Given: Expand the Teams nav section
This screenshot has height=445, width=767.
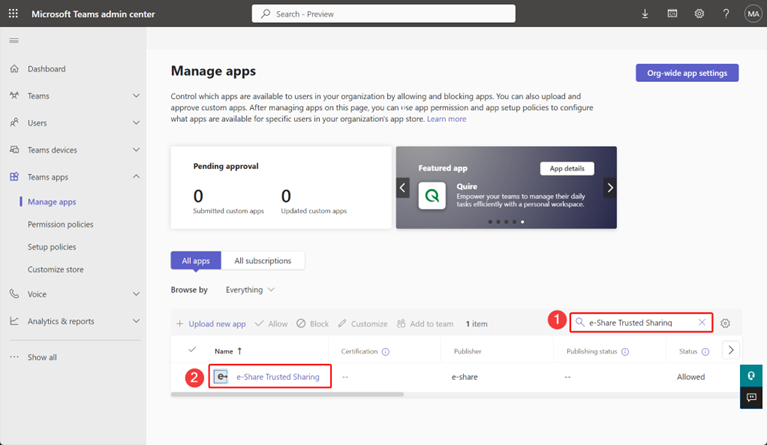Looking at the screenshot, I should click(136, 96).
